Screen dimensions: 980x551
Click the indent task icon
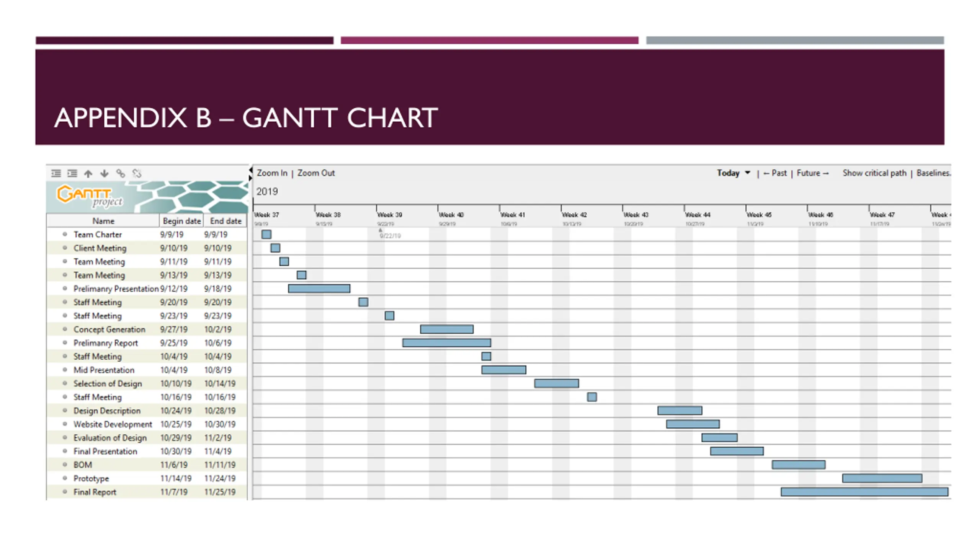point(72,173)
